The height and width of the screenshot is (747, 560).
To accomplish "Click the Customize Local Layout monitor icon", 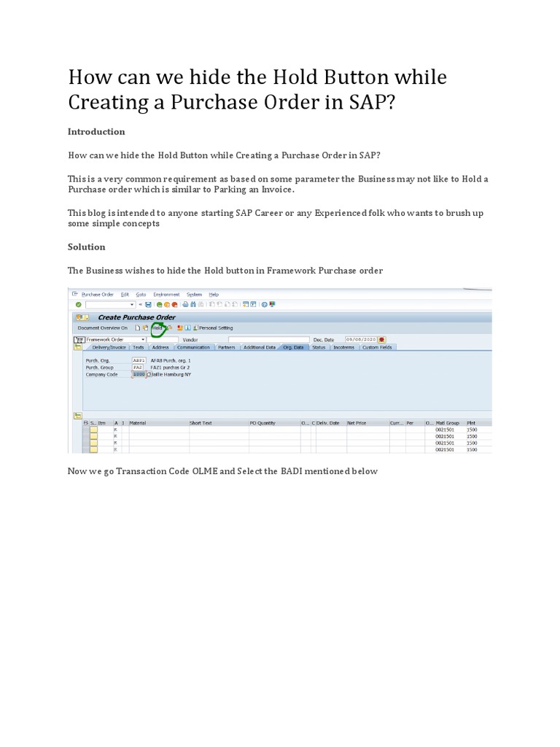I will pyautogui.click(x=272, y=304).
